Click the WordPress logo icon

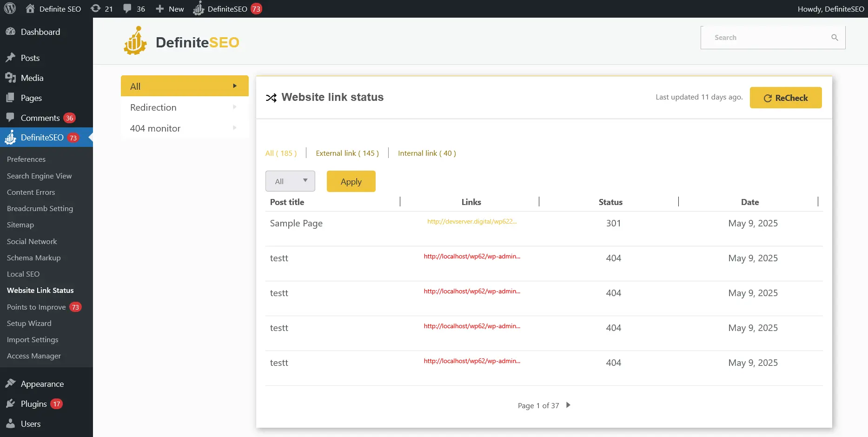(x=10, y=8)
